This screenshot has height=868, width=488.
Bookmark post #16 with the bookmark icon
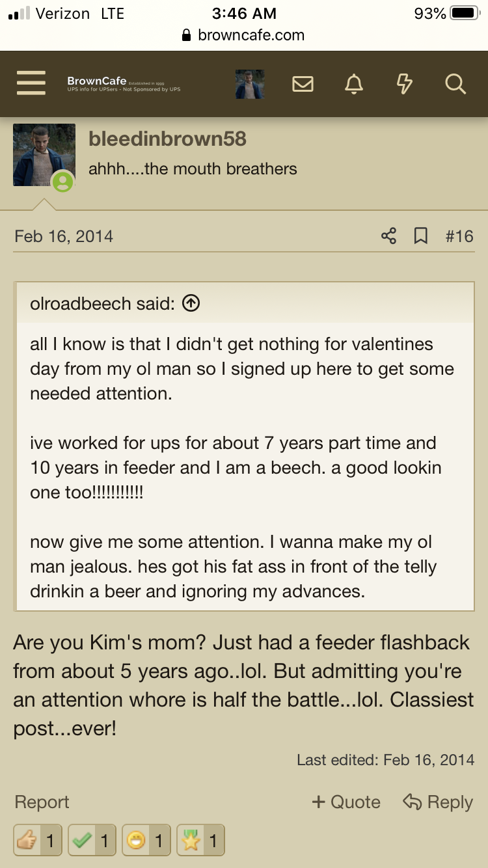pyautogui.click(x=421, y=236)
